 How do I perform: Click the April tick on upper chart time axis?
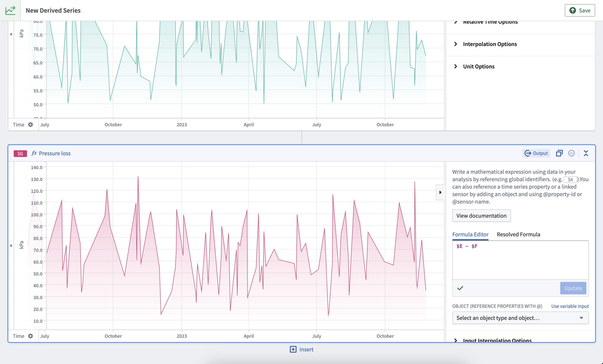[x=249, y=124]
